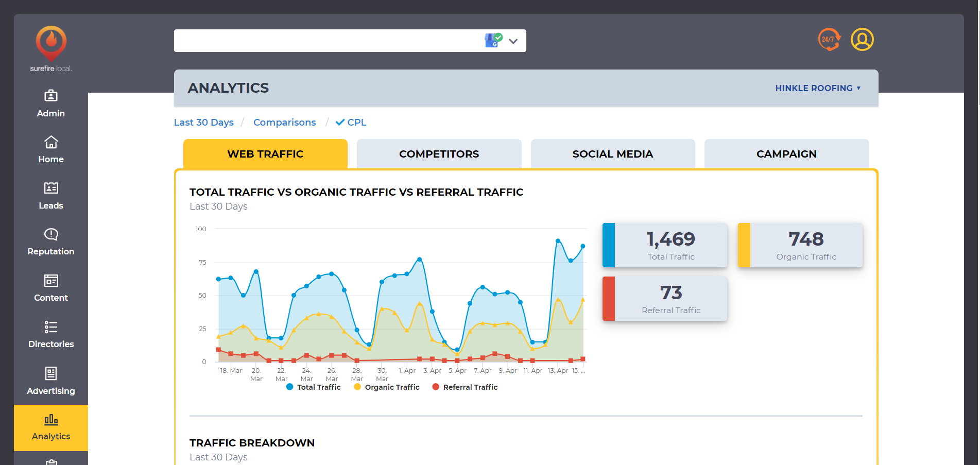Toggle Referral Traffic legend series
980x465 pixels.
tap(465, 387)
